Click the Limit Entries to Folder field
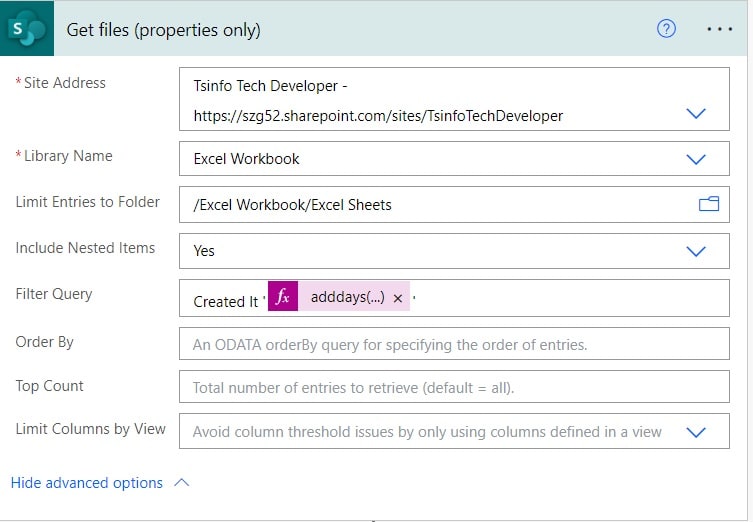Image resolution: width=753 pixels, height=522 pixels. click(454, 205)
